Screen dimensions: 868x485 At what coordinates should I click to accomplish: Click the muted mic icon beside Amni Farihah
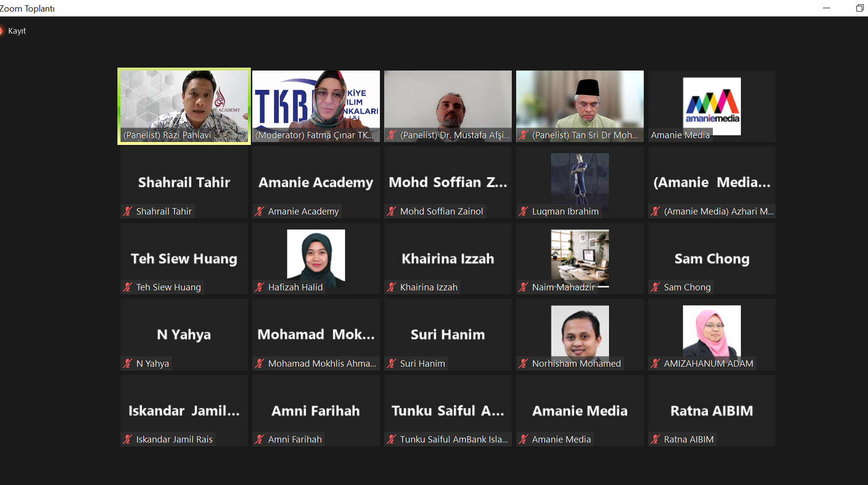(x=260, y=439)
